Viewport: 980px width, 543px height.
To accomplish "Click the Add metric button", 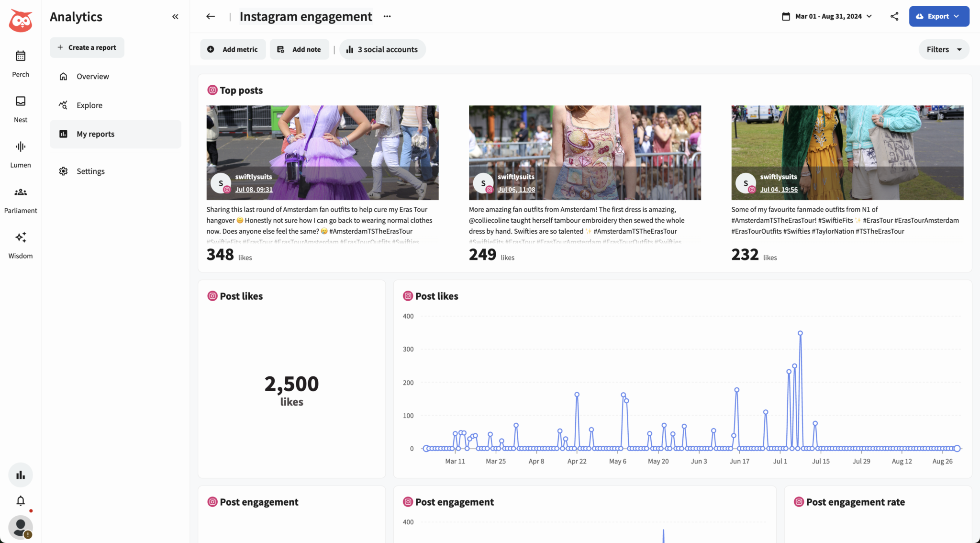I will (x=233, y=49).
